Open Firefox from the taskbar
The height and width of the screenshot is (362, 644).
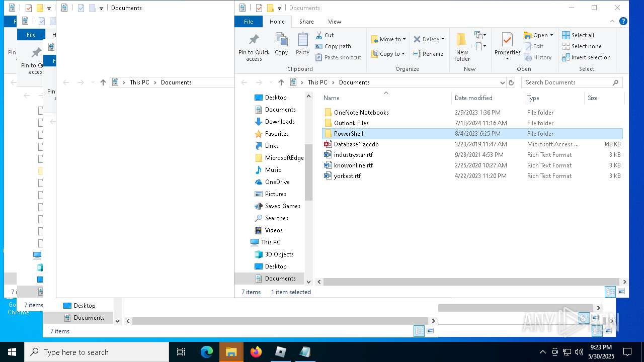pyautogui.click(x=256, y=352)
